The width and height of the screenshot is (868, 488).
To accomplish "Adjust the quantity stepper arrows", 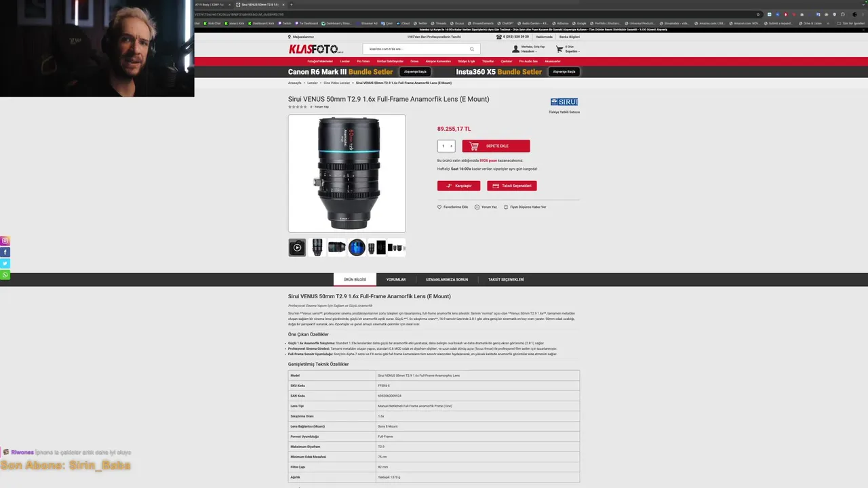I will pos(452,146).
